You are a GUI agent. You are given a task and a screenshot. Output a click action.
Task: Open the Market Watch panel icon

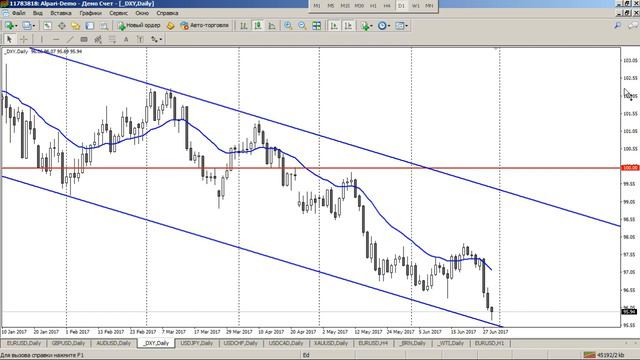[47, 26]
